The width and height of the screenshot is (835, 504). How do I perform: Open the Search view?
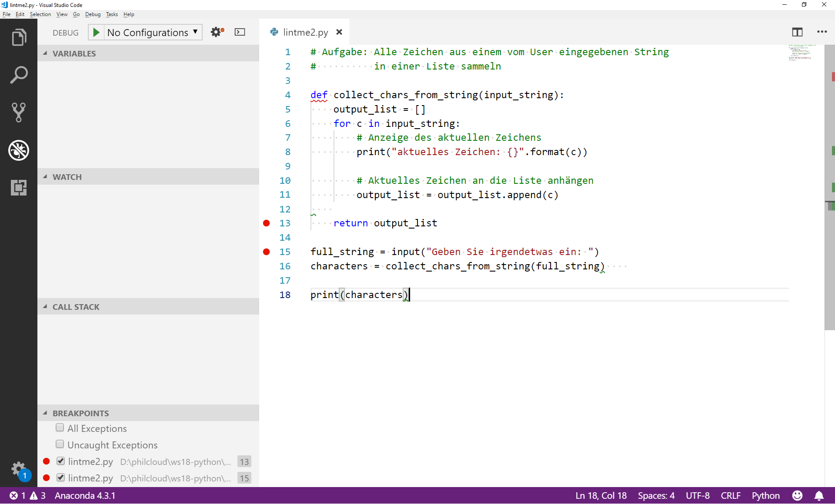(19, 75)
